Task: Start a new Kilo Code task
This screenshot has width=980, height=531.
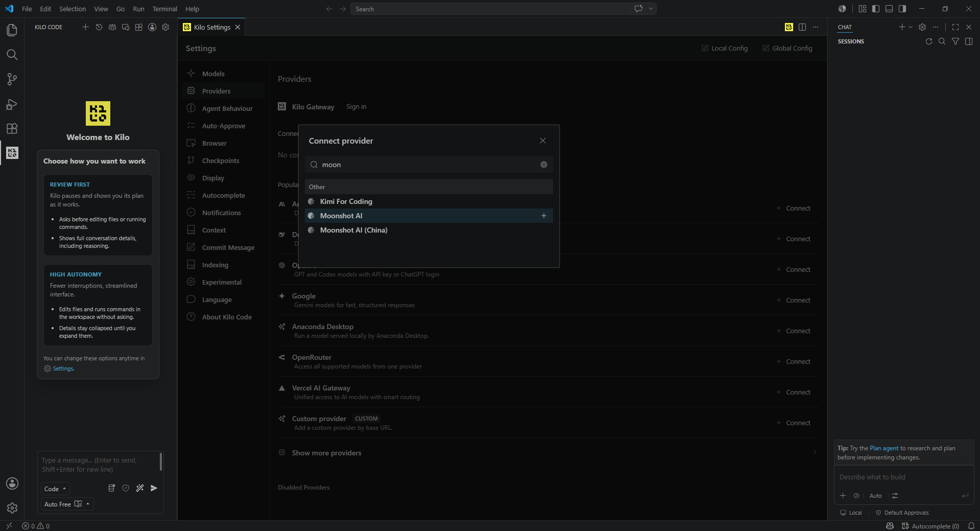Action: tap(85, 27)
